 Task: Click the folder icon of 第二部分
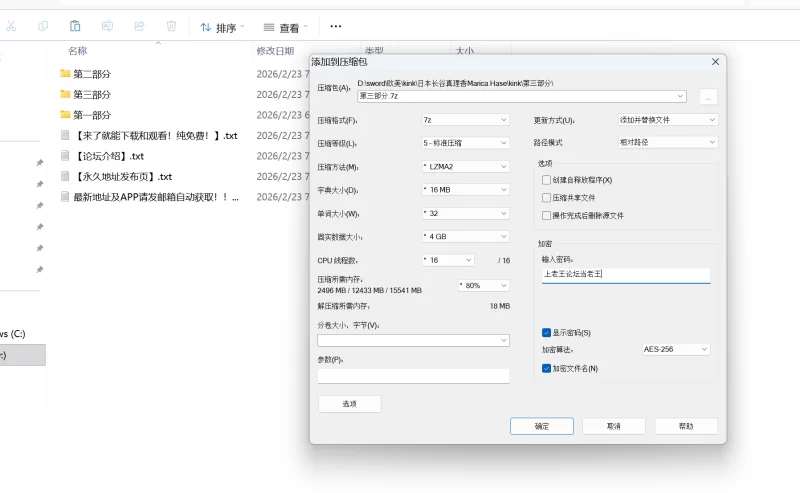65,73
